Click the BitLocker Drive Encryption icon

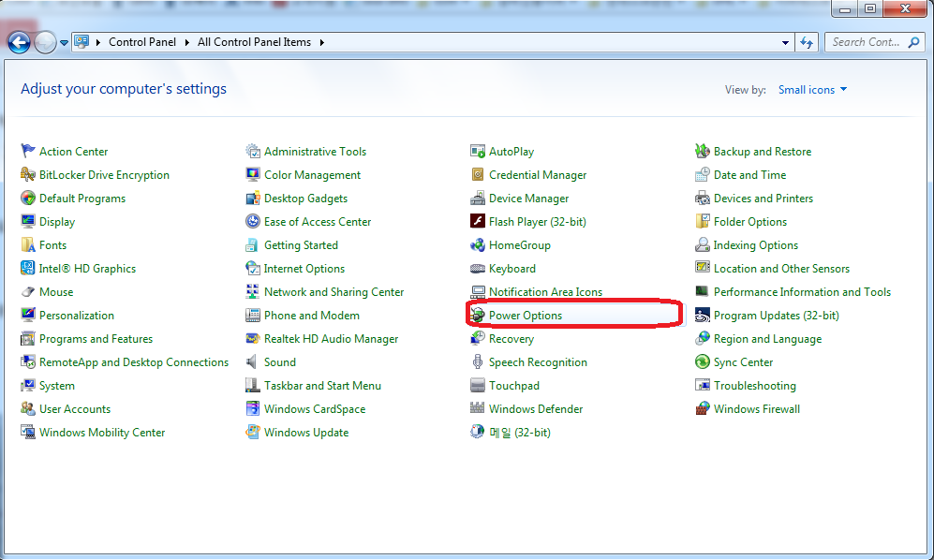coord(27,174)
